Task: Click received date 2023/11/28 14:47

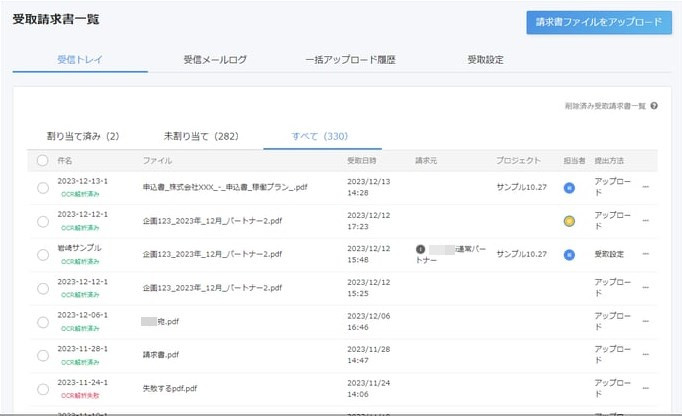Action: click(368, 355)
